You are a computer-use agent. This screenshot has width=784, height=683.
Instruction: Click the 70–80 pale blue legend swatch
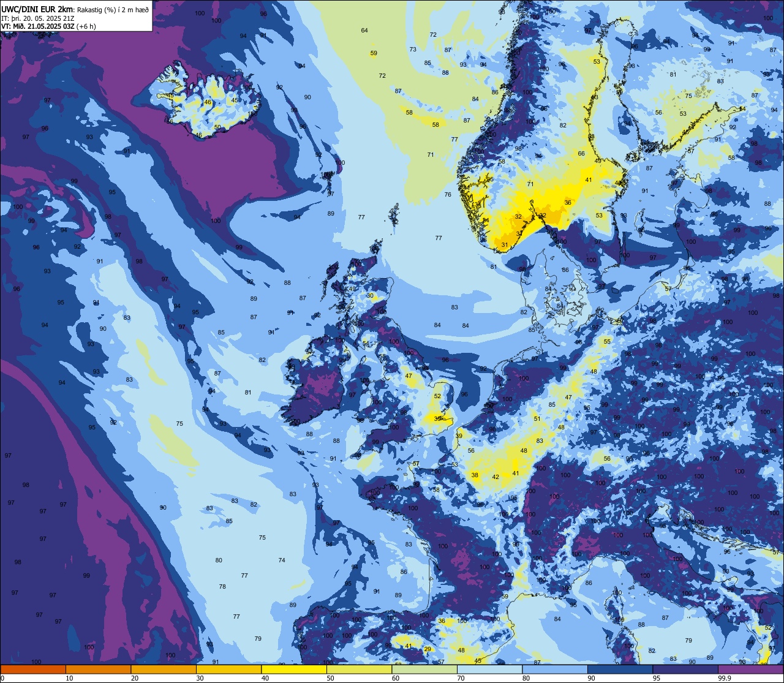coord(489,670)
